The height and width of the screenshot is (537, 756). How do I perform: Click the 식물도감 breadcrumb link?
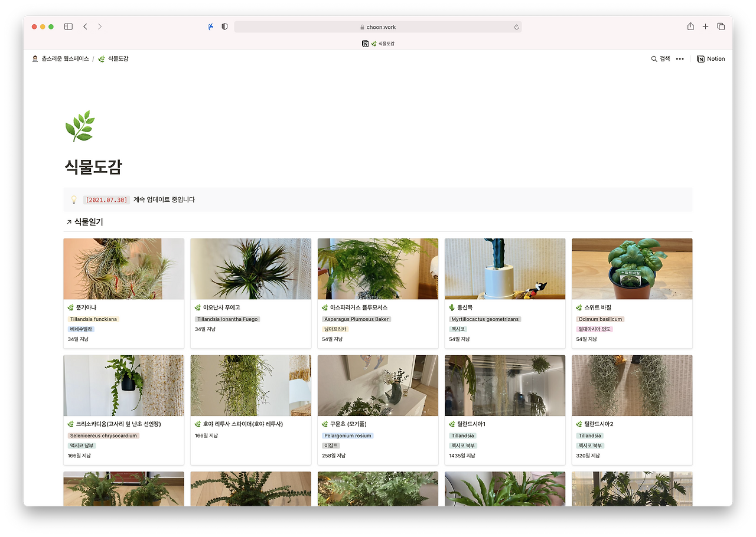pos(113,59)
